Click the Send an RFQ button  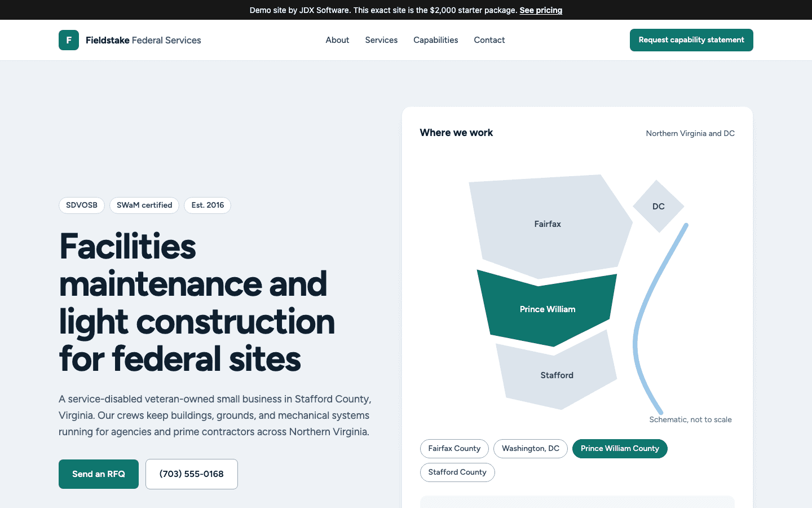tap(99, 474)
